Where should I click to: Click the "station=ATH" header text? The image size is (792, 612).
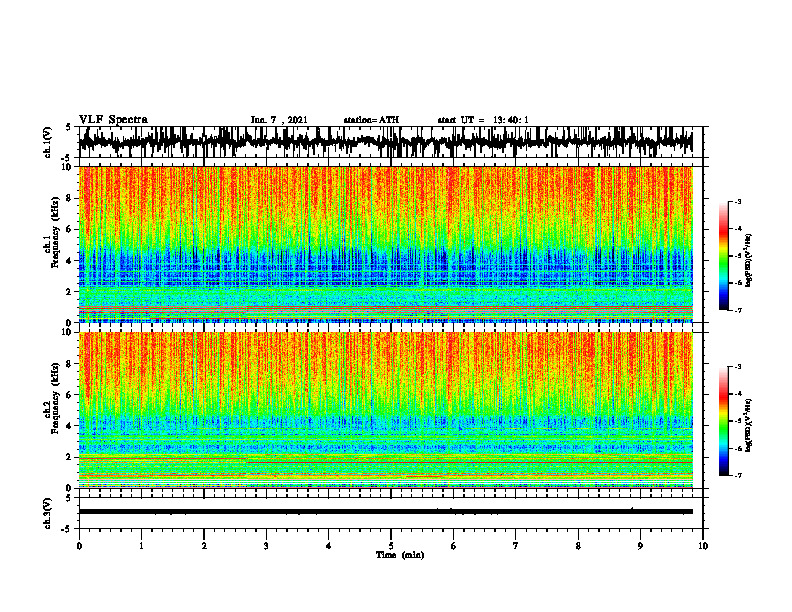pyautogui.click(x=371, y=120)
